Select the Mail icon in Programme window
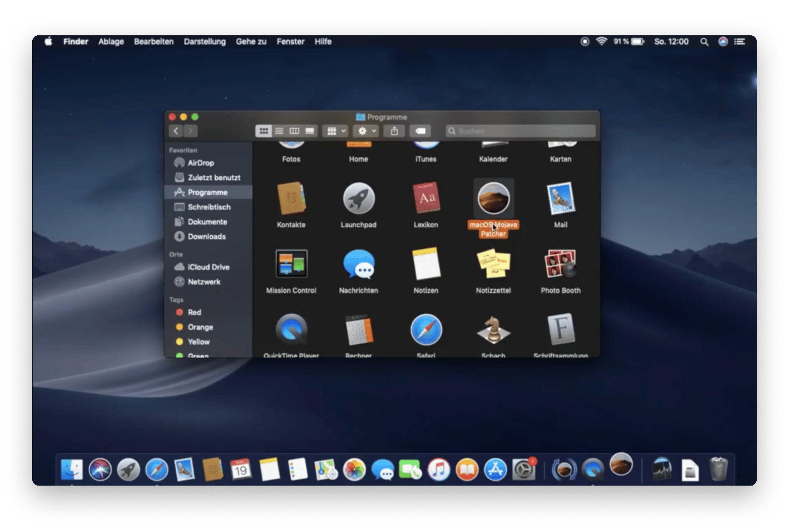Screen dimensions: 786x532 tap(561, 198)
